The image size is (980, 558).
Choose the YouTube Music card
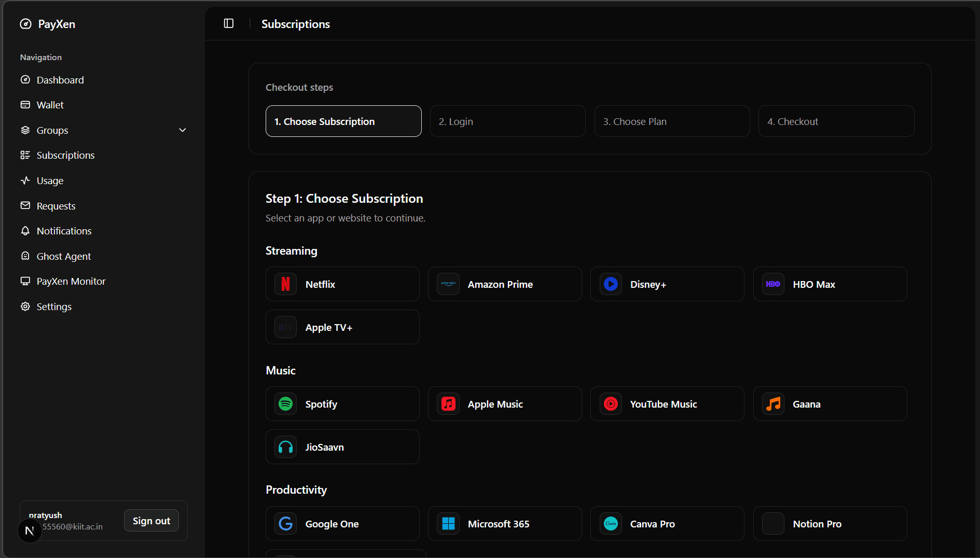667,404
